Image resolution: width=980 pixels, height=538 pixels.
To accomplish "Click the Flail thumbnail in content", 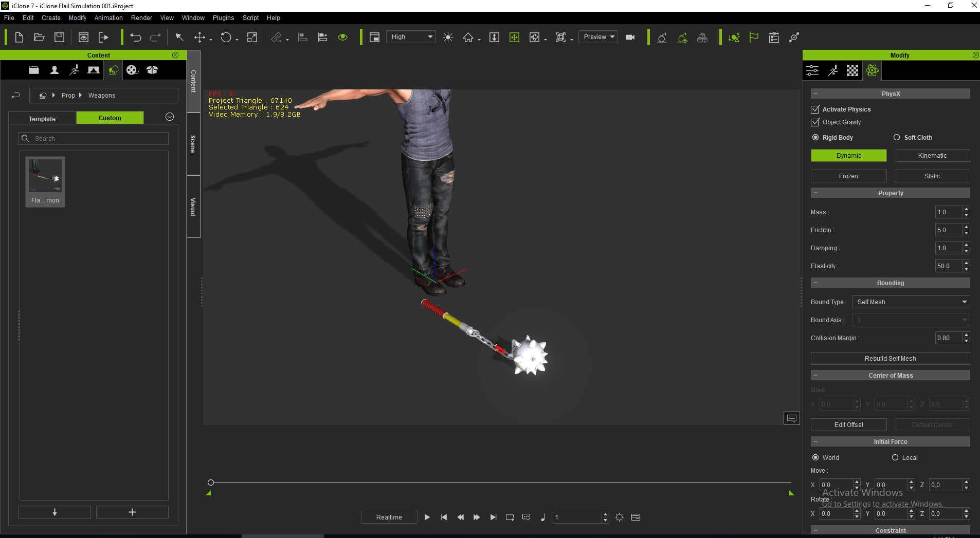I will tap(45, 181).
